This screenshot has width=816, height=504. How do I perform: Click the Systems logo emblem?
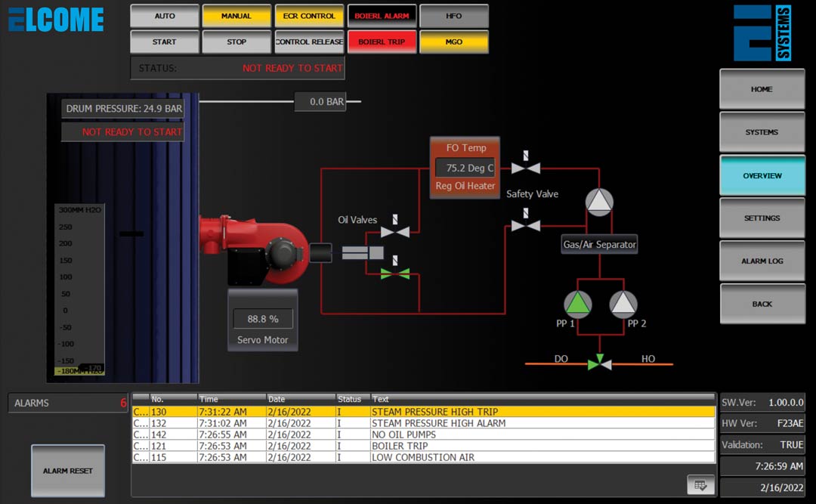tap(763, 33)
